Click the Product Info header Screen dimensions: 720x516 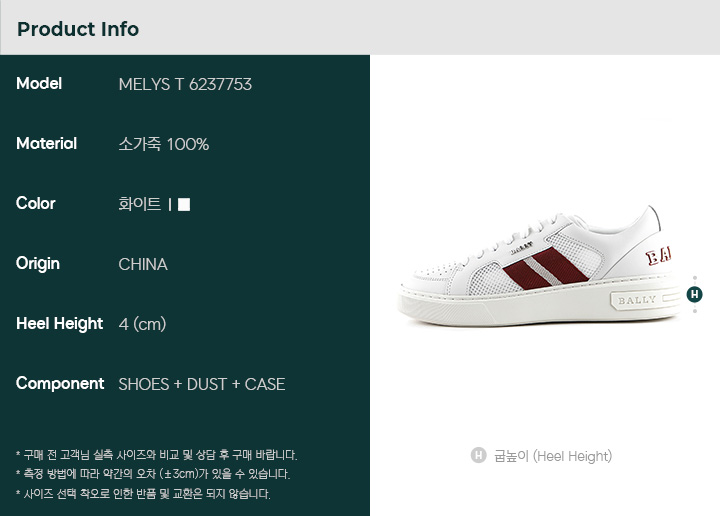tap(78, 29)
